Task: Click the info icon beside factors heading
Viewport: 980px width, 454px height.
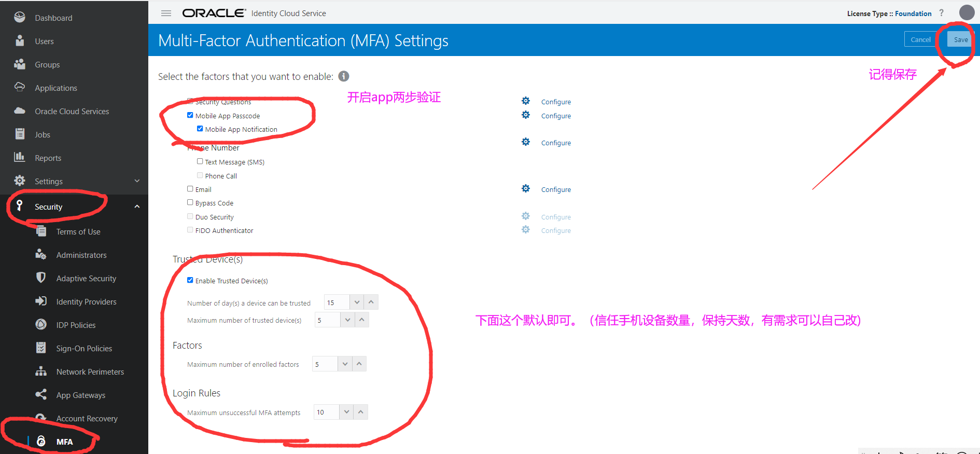Action: (344, 76)
